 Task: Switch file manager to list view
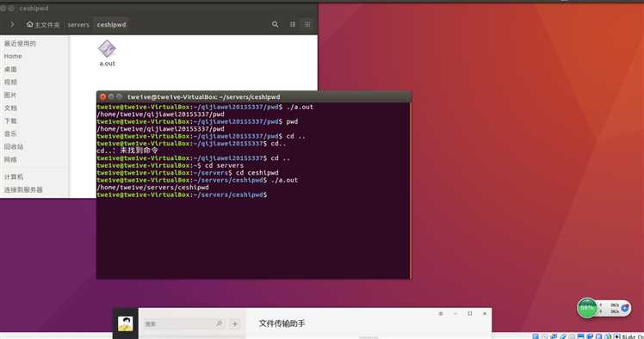[293, 25]
